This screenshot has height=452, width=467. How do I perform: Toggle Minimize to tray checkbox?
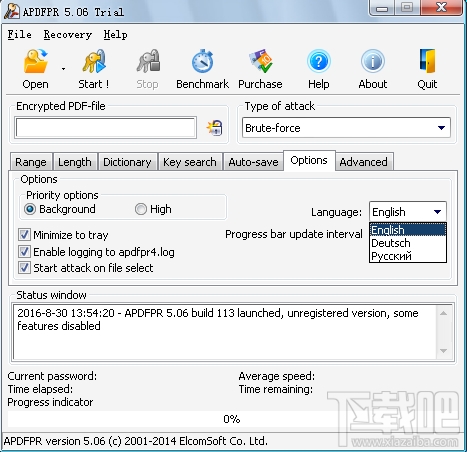pyautogui.click(x=24, y=235)
